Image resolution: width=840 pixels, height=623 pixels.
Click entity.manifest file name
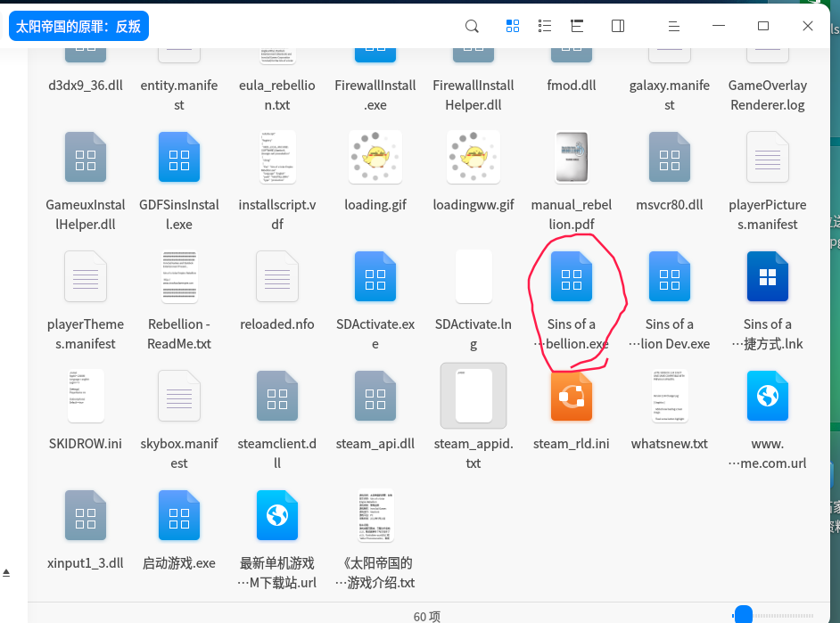pyautogui.click(x=179, y=95)
